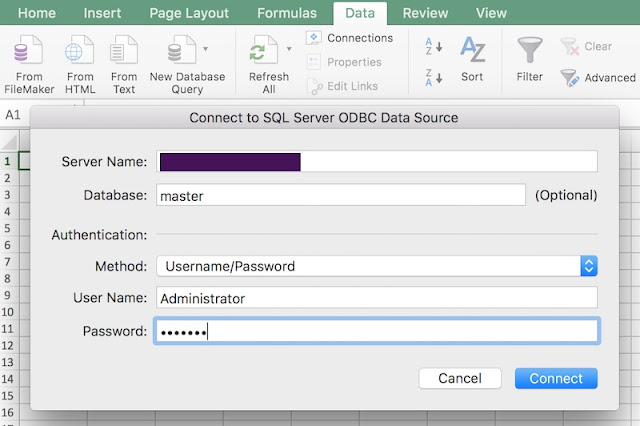Click Properties in the ribbon
The image size is (640, 426).
(x=344, y=62)
